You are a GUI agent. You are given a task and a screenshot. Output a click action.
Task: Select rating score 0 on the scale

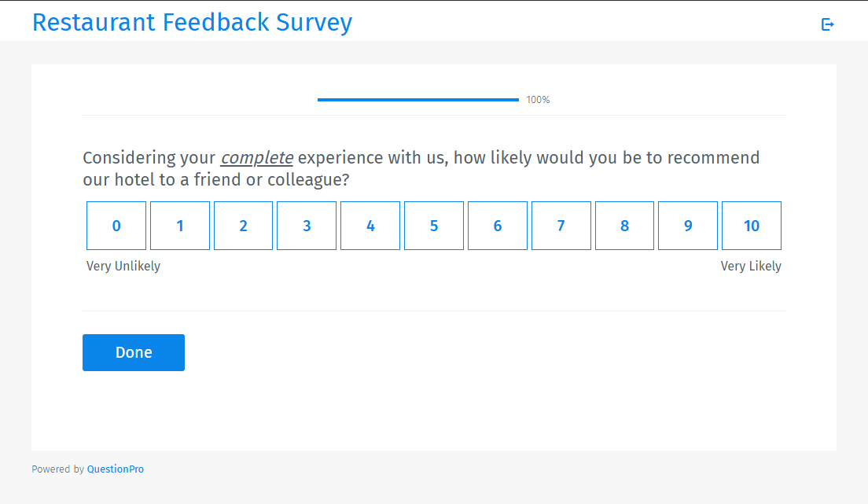click(116, 226)
